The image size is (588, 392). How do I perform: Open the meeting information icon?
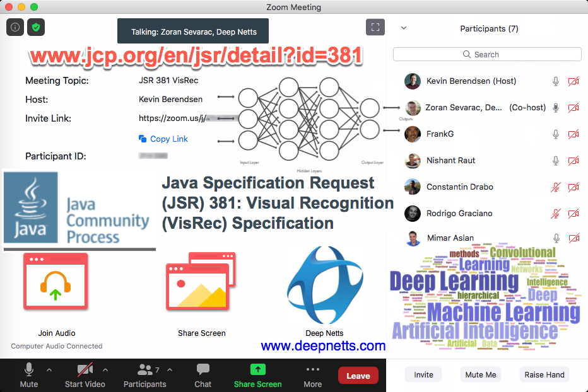tap(15, 27)
